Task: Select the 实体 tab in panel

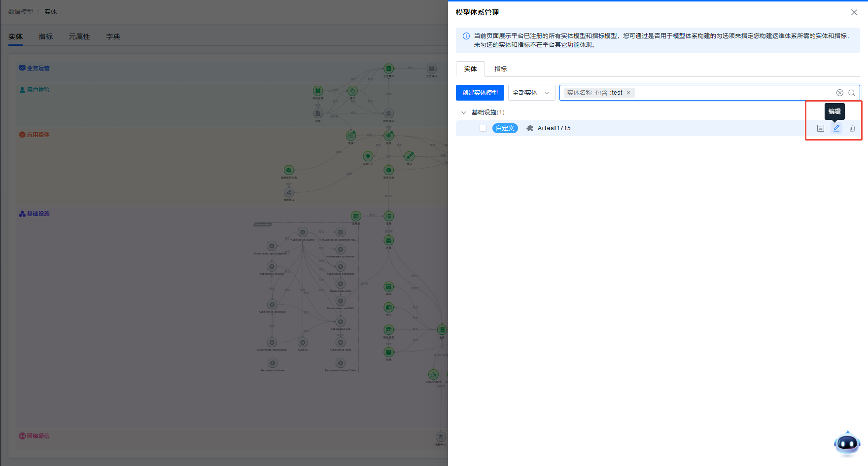Action: [470, 69]
